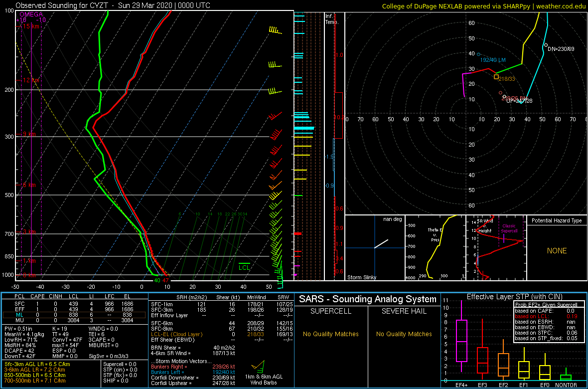588x389 pixels.
Task: Click the Theta-E v. Pres plot
Action: [435, 248]
